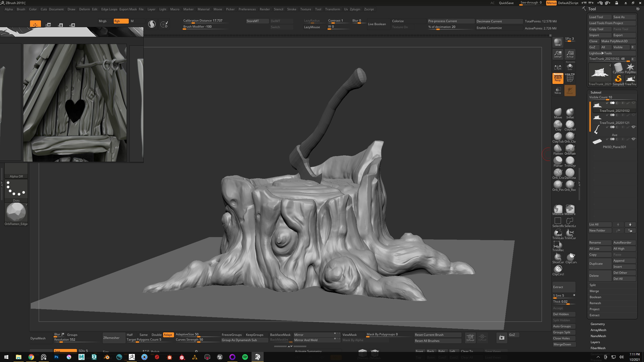
Task: Expand the ArrayMesh section
Action: click(598, 330)
